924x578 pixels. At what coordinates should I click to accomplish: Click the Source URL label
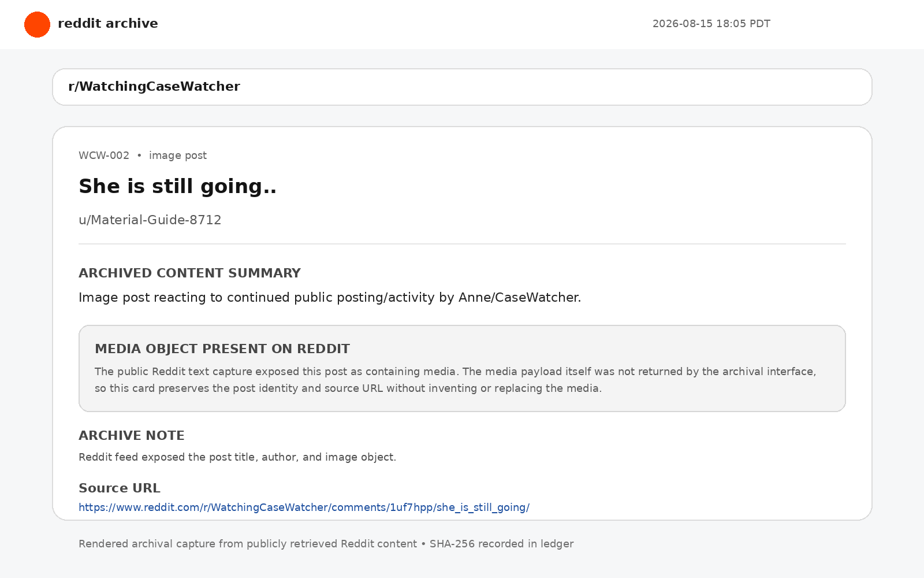(x=120, y=488)
